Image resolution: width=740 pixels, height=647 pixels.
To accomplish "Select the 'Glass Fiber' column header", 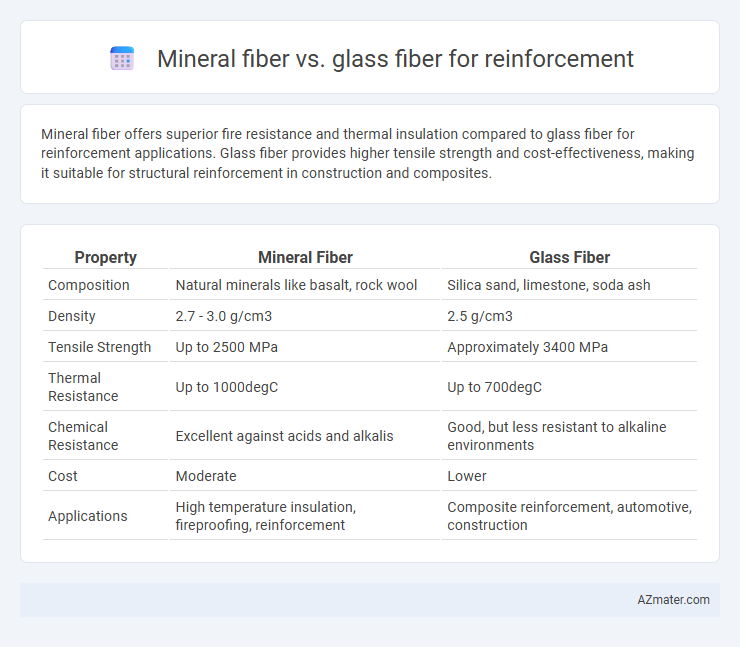I will click(569, 257).
